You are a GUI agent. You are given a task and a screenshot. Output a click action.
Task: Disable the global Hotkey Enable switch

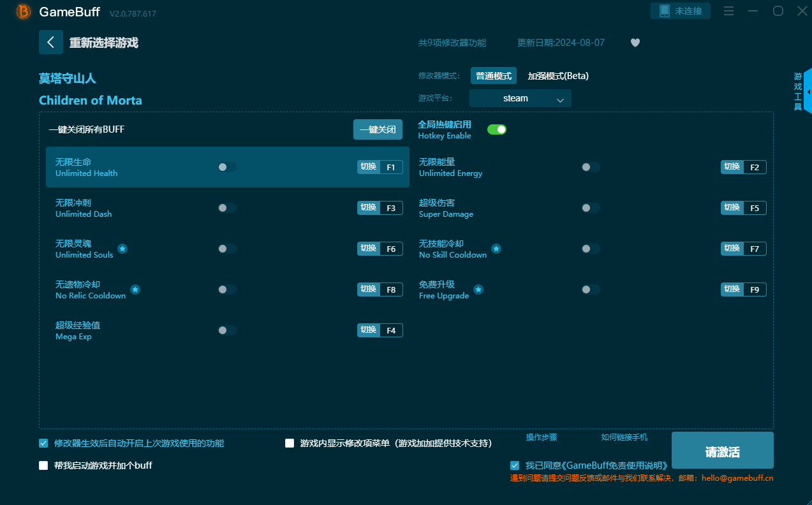[x=496, y=129]
